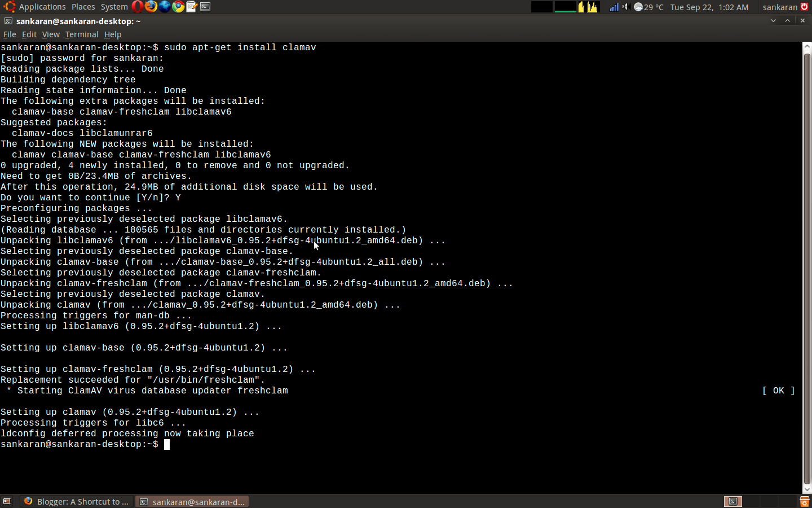Open Google Chrome from the panel
The height and width of the screenshot is (508, 812).
pos(178,7)
